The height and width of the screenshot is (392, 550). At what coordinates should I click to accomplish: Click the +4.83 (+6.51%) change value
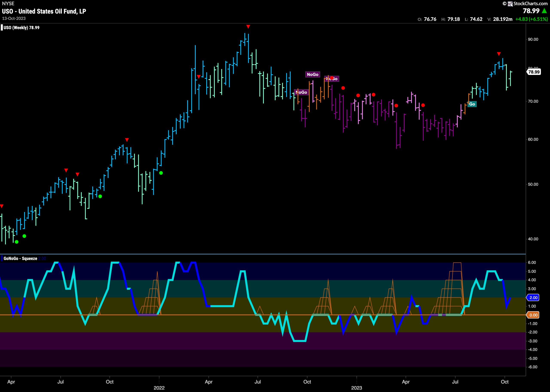(531, 19)
